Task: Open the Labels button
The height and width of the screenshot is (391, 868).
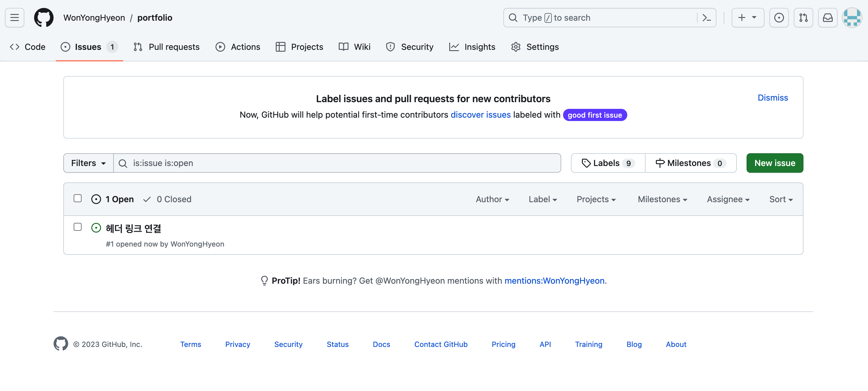Action: click(608, 163)
